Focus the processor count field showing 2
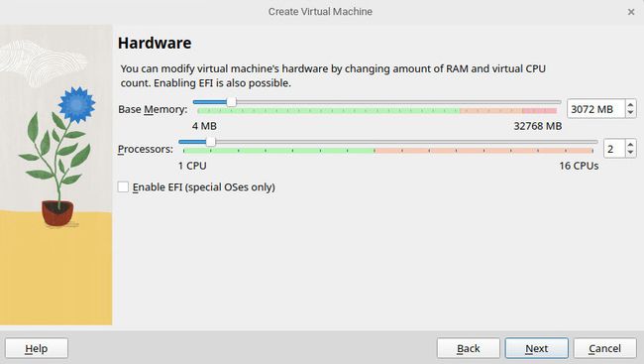The image size is (644, 364). point(615,149)
